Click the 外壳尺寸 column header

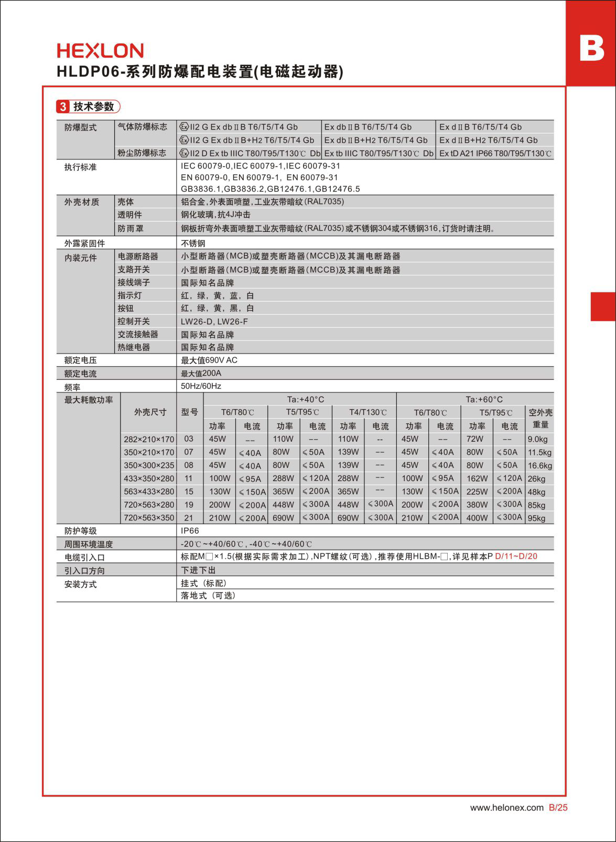pyautogui.click(x=150, y=412)
